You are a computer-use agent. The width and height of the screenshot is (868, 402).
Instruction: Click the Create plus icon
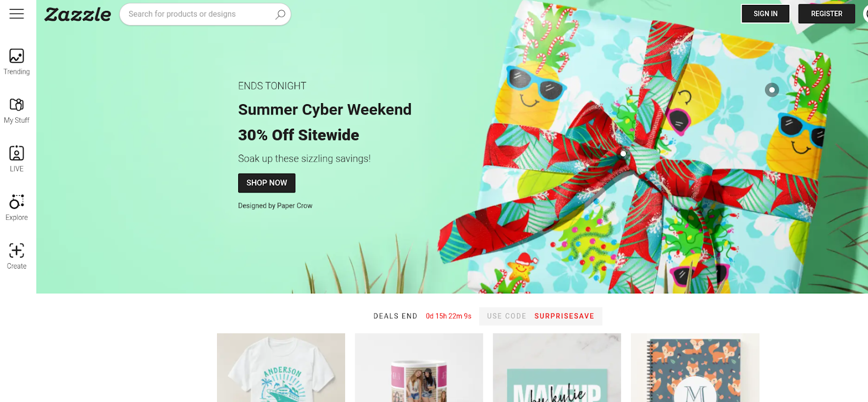pos(17,251)
